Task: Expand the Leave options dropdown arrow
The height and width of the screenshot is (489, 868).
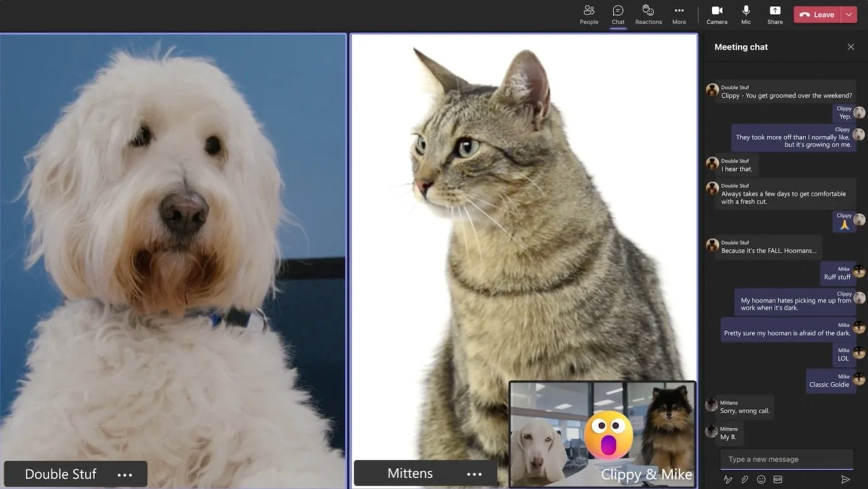Action: [x=849, y=15]
